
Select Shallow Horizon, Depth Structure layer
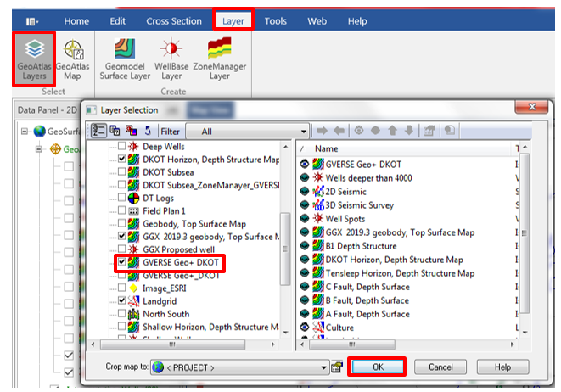pyautogui.click(x=210, y=327)
